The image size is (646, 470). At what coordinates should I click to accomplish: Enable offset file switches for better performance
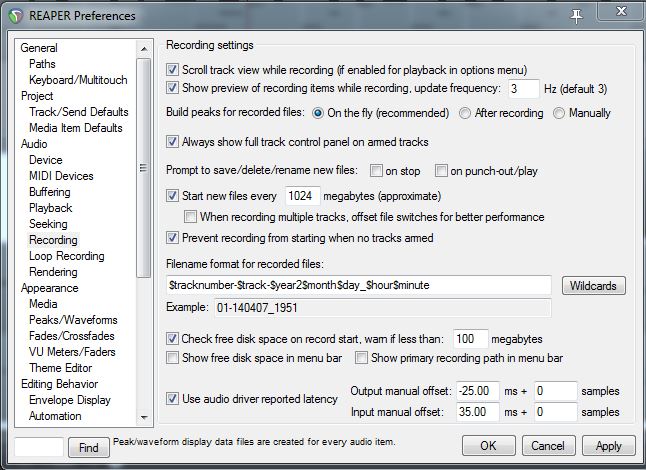tap(190, 217)
